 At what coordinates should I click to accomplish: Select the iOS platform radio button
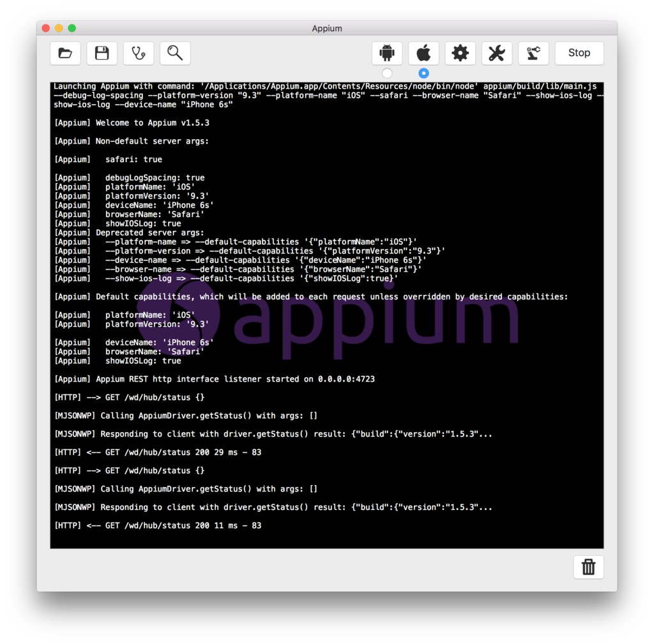(x=424, y=73)
